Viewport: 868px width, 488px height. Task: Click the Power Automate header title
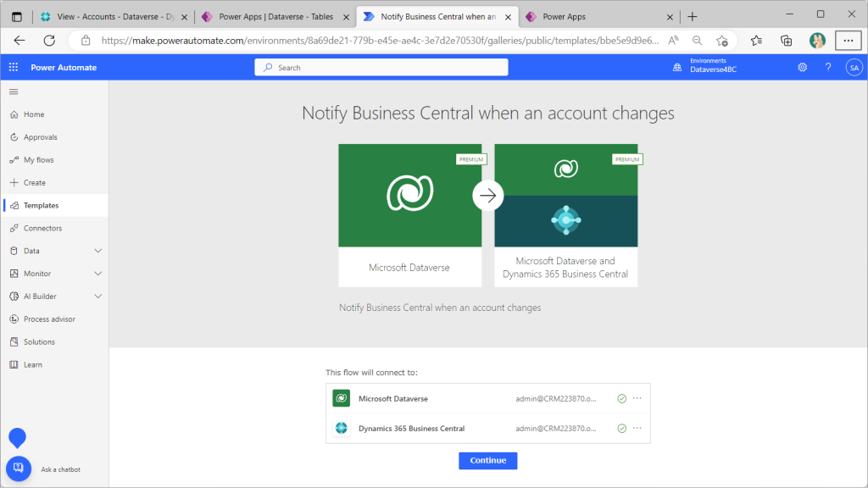click(x=64, y=68)
